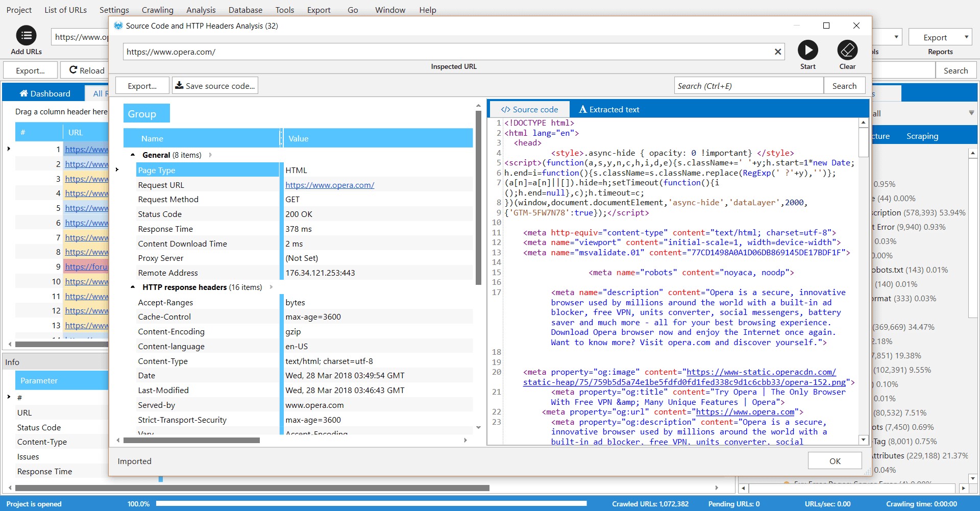Open the Export dropdown arrow in Reports
Image resolution: width=980 pixels, height=511 pixels.
click(966, 37)
